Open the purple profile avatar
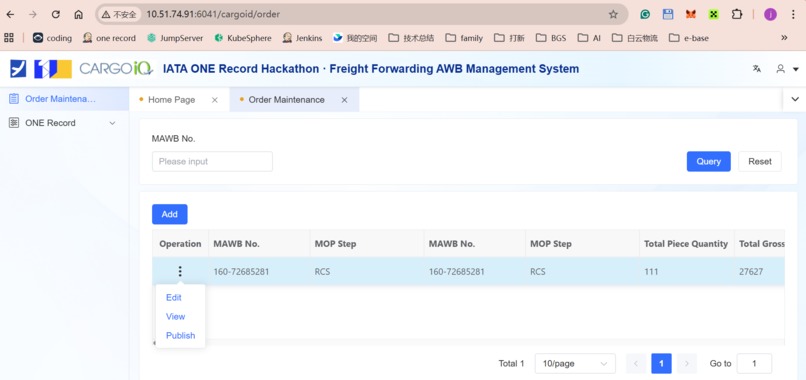This screenshot has width=806, height=380. (770, 14)
